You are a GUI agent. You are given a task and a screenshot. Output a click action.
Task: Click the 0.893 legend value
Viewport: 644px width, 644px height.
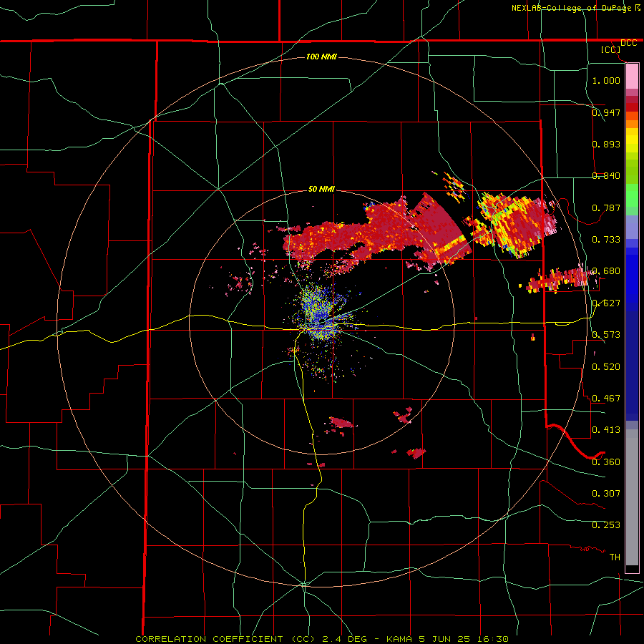click(606, 144)
